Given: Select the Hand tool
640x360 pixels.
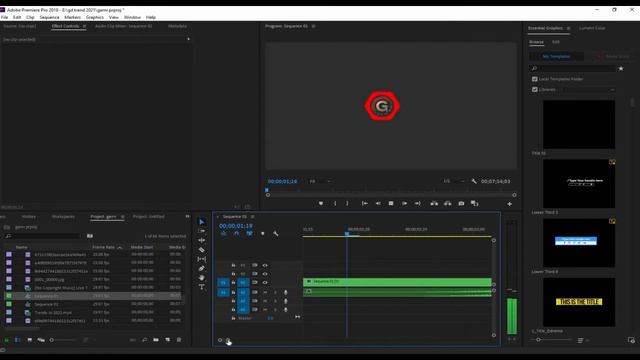Looking at the screenshot, I should [x=202, y=278].
